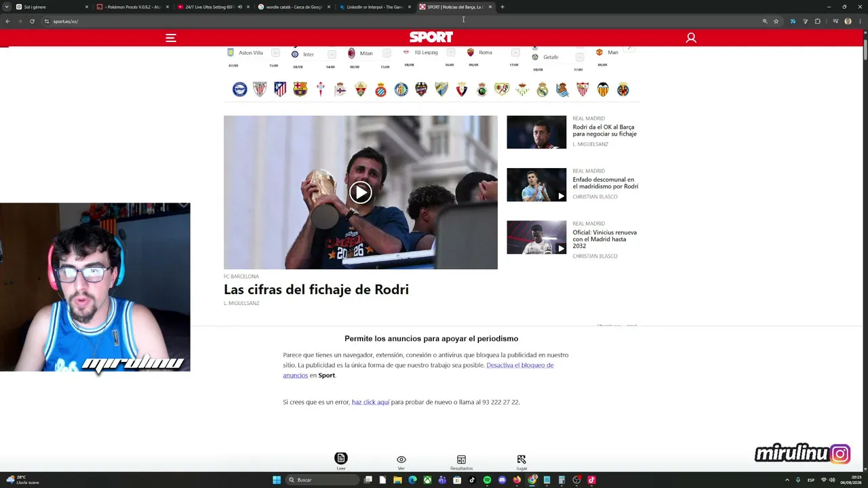
Task: Select the Athletic Club crest
Action: [x=260, y=89]
